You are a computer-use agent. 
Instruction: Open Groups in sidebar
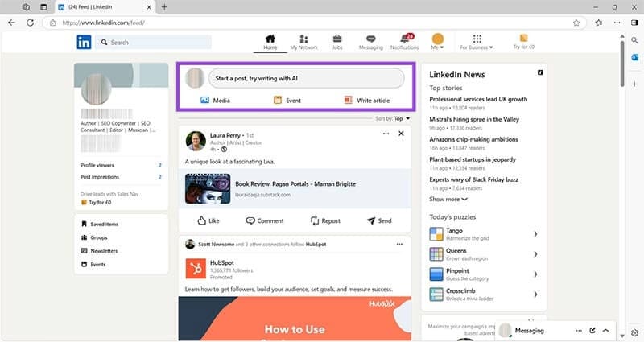pyautogui.click(x=94, y=237)
